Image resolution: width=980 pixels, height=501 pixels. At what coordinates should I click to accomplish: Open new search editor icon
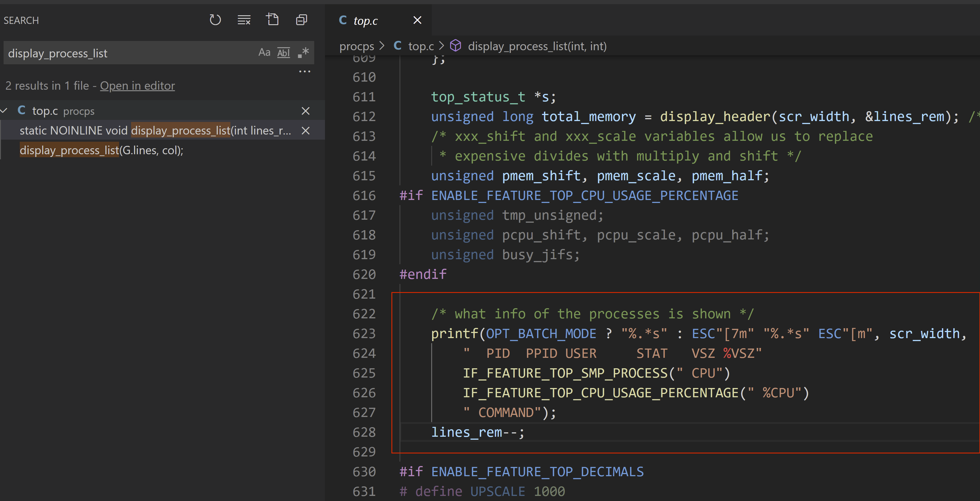tap(272, 19)
